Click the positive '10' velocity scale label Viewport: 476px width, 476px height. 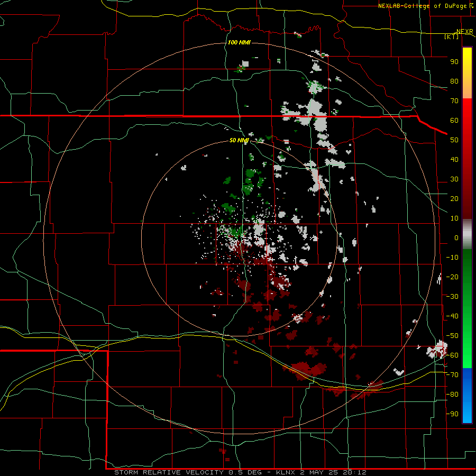click(x=454, y=218)
